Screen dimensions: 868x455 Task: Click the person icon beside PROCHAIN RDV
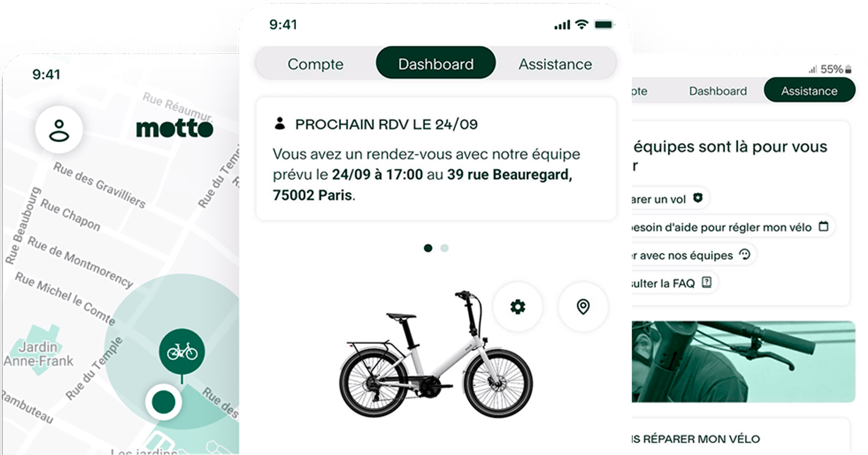tap(280, 123)
